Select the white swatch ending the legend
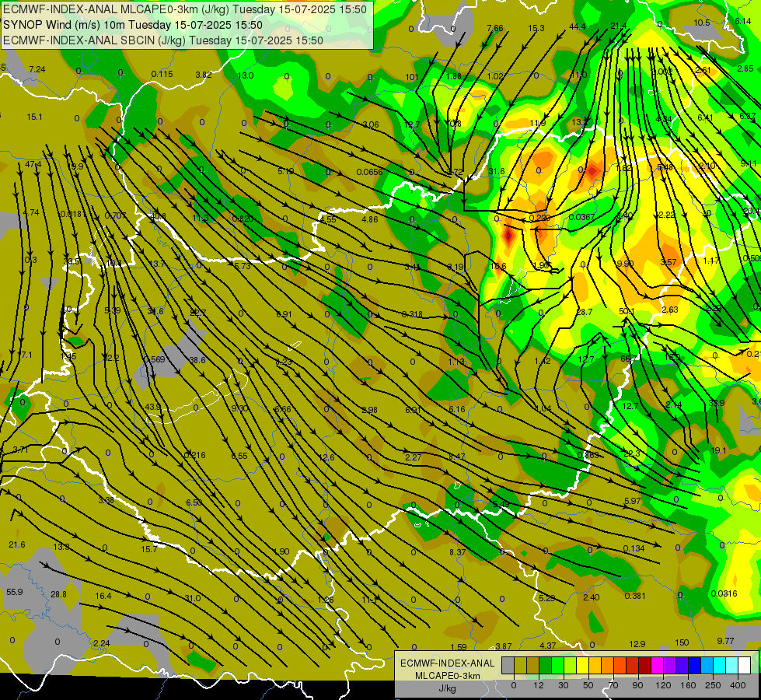Viewport: 761px width, 700px height. click(x=744, y=666)
